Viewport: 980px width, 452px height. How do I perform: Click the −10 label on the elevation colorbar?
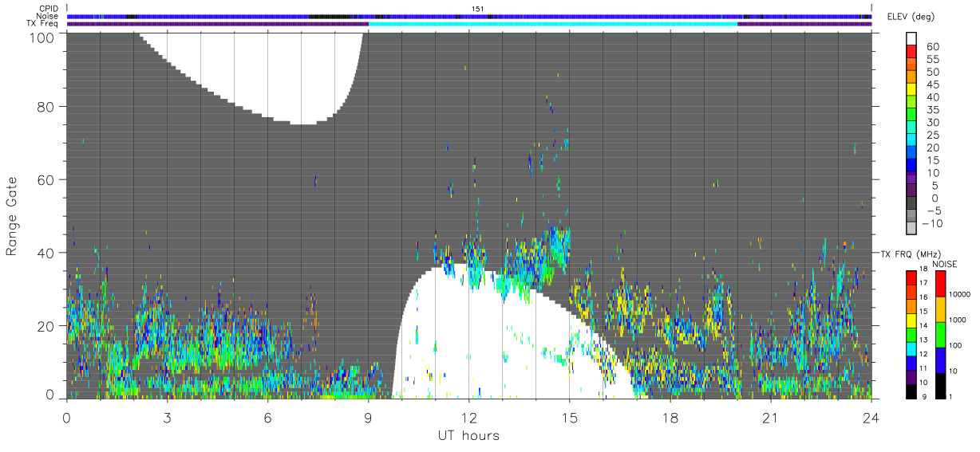click(931, 223)
